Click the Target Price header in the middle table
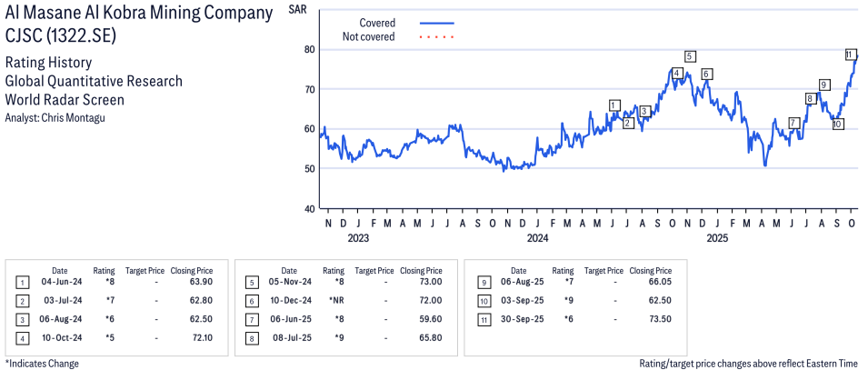 [374, 270]
